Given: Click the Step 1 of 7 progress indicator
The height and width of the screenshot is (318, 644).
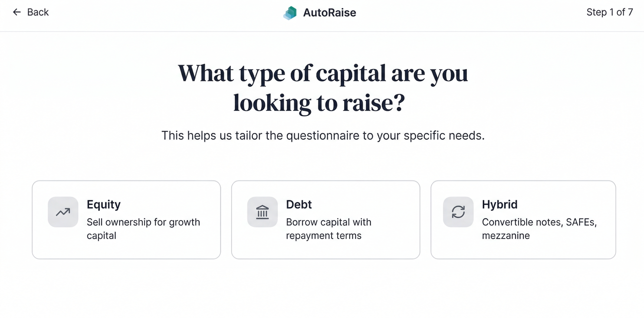Looking at the screenshot, I should click(609, 12).
